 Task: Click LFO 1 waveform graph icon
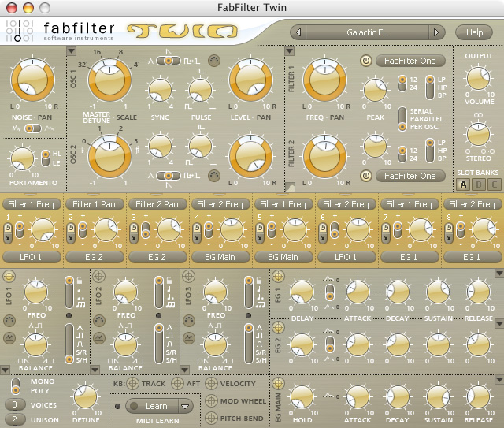pyautogui.click(x=9, y=337)
